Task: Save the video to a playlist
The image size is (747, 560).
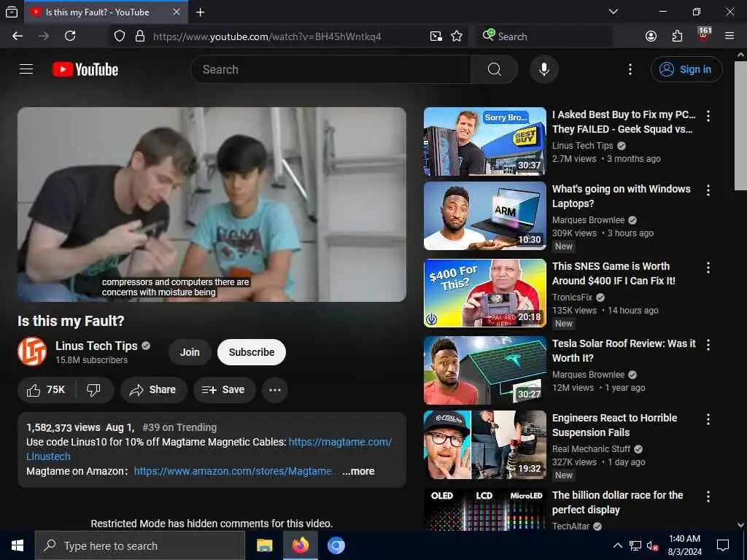Action: click(x=223, y=390)
